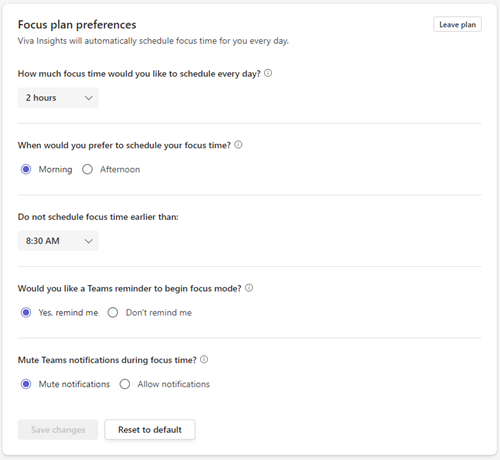Screen dimensions: 500x460
Task: Open the 2 hours focus duration dropdown
Action: (58, 98)
